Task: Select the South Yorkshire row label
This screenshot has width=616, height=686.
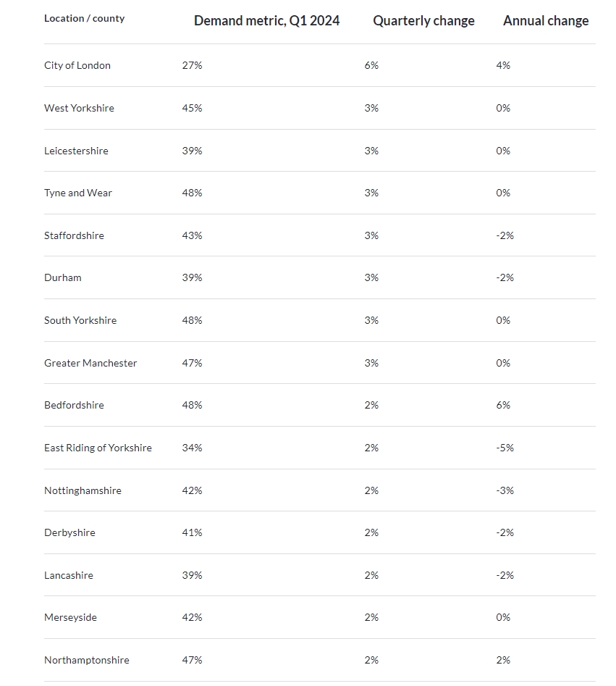Action: 80,320
